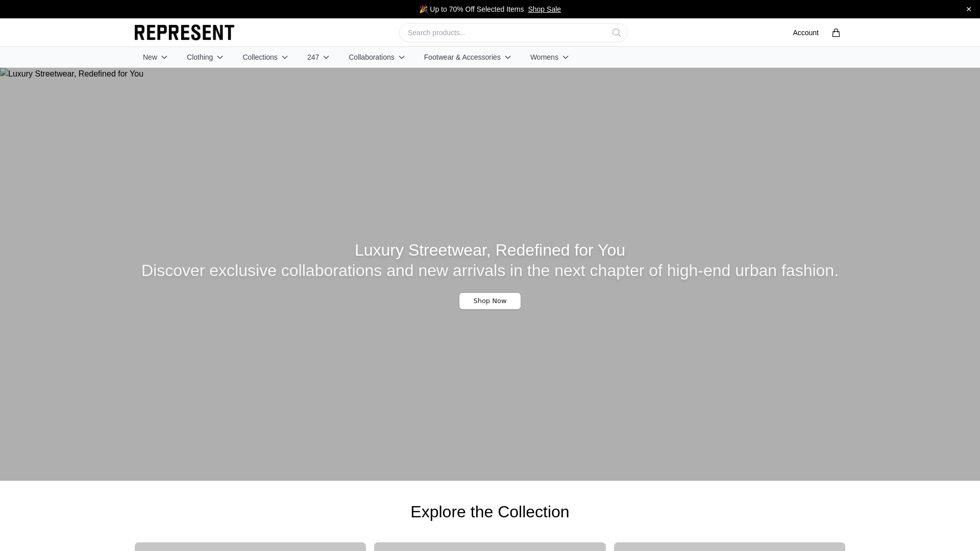
Task: Focus the Search products field
Action: pyautogui.click(x=513, y=33)
